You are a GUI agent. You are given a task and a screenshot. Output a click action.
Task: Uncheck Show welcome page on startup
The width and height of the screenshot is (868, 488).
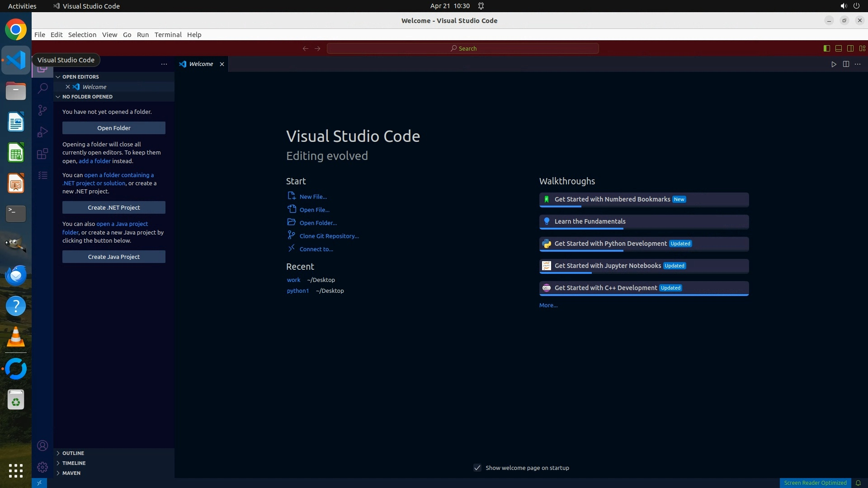pos(477,468)
